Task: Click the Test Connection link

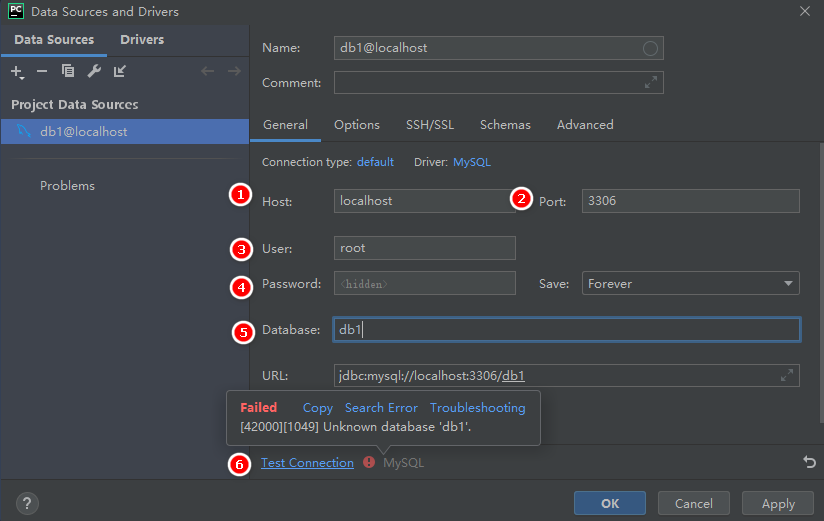Action: pyautogui.click(x=307, y=463)
